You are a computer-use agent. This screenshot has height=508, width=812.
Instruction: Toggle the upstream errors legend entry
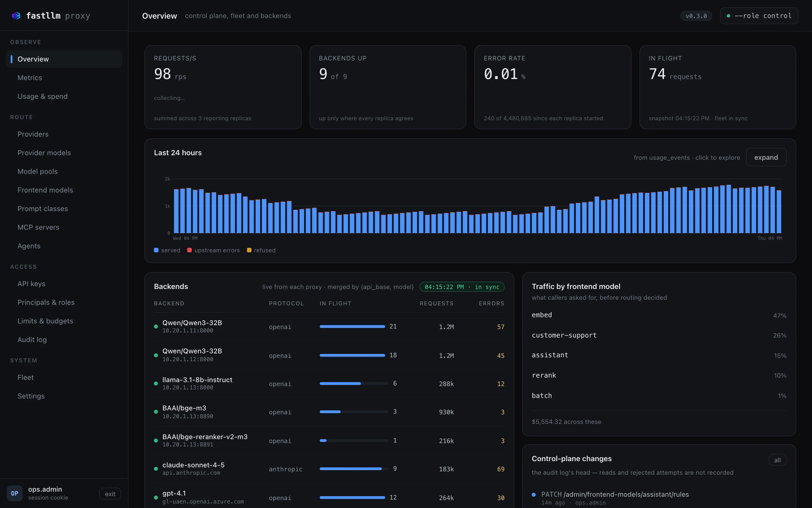[213, 250]
